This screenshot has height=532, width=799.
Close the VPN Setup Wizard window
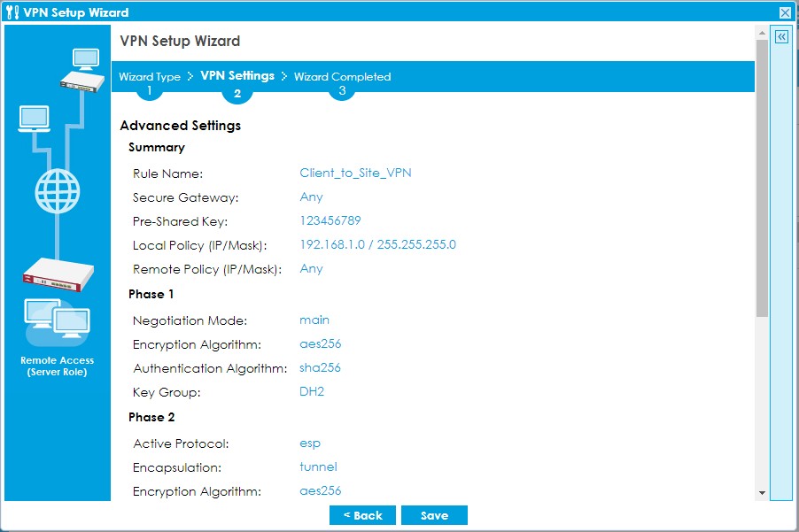[785, 12]
